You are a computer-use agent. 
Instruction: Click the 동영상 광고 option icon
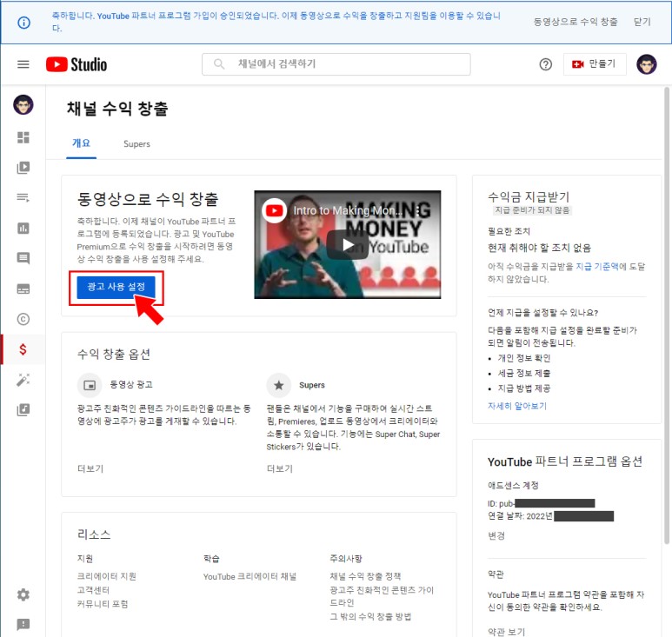[x=90, y=385]
